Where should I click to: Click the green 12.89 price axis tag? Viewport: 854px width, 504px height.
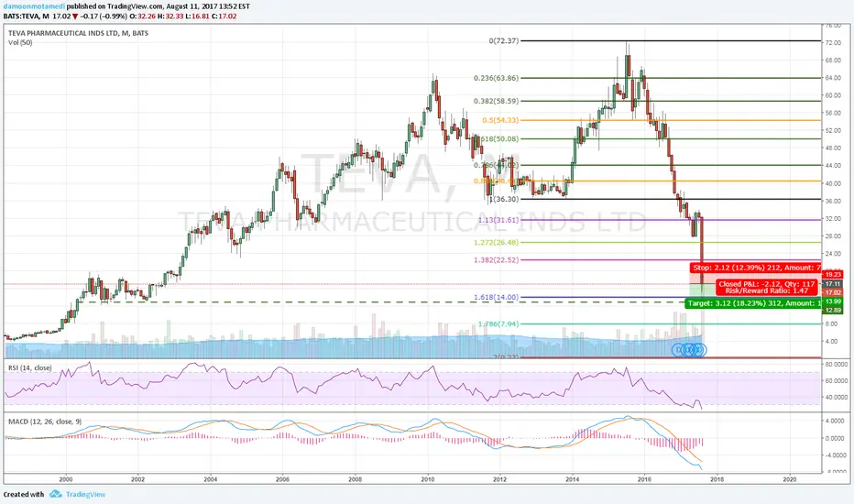click(x=833, y=310)
